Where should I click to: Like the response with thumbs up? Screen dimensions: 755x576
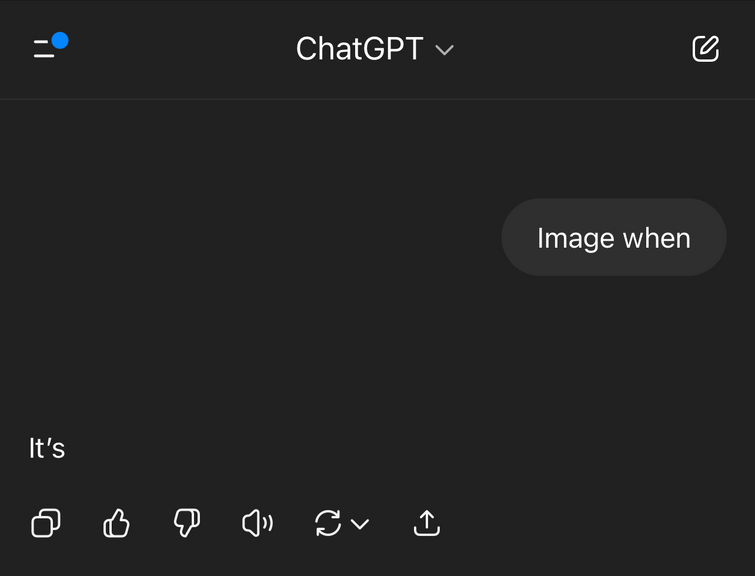point(117,523)
